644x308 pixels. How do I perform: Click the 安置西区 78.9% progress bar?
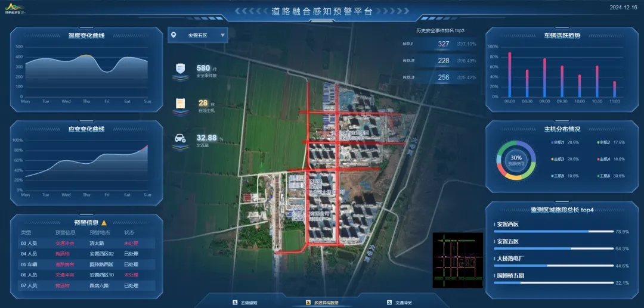(x=555, y=231)
